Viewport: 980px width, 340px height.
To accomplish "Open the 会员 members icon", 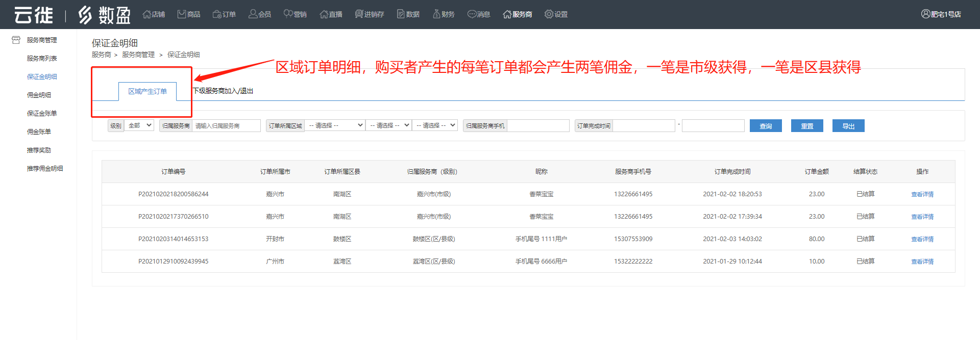I will click(253, 14).
